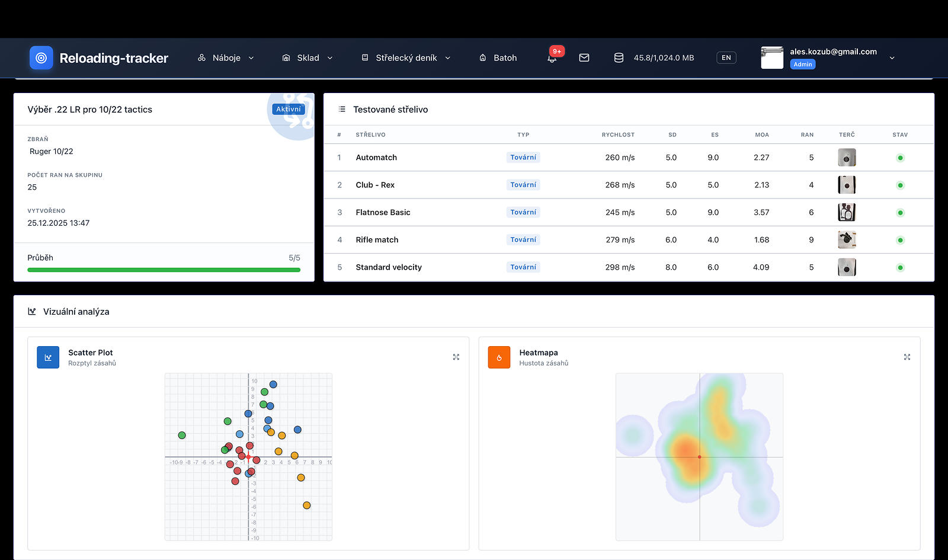Click the database storage usage icon
The height and width of the screenshot is (560, 948).
619,58
